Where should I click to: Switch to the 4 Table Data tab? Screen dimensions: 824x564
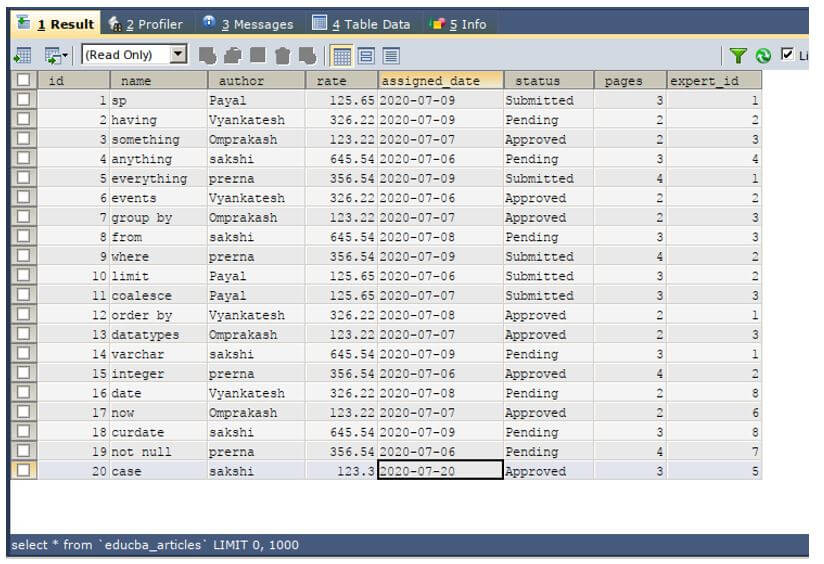361,24
